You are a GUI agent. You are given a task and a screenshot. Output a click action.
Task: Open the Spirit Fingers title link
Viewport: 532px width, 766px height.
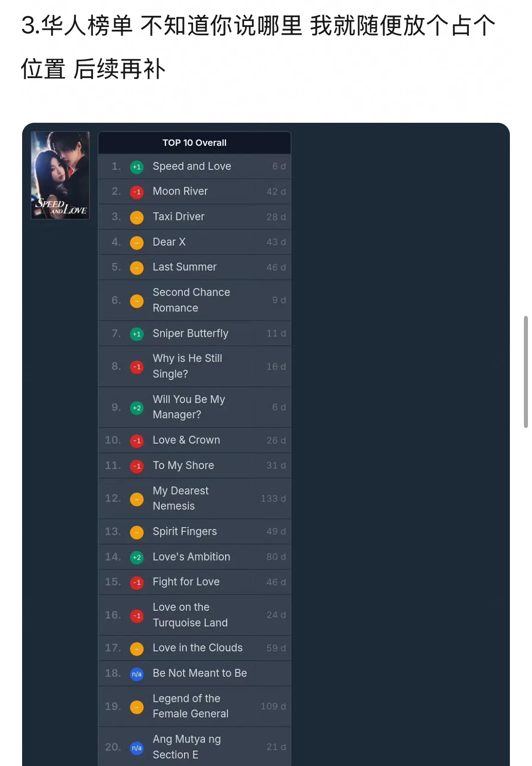click(185, 531)
